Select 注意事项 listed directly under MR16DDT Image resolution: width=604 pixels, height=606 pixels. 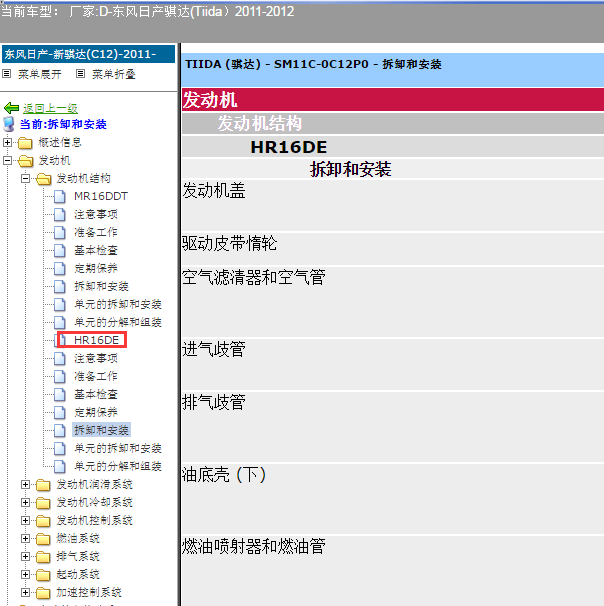click(96, 214)
